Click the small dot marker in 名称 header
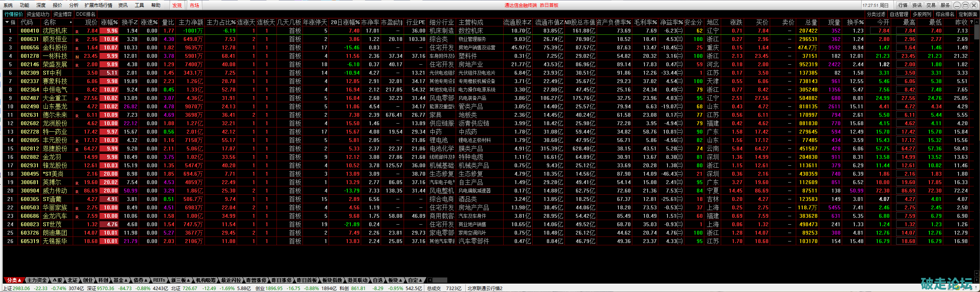 [x=71, y=22]
